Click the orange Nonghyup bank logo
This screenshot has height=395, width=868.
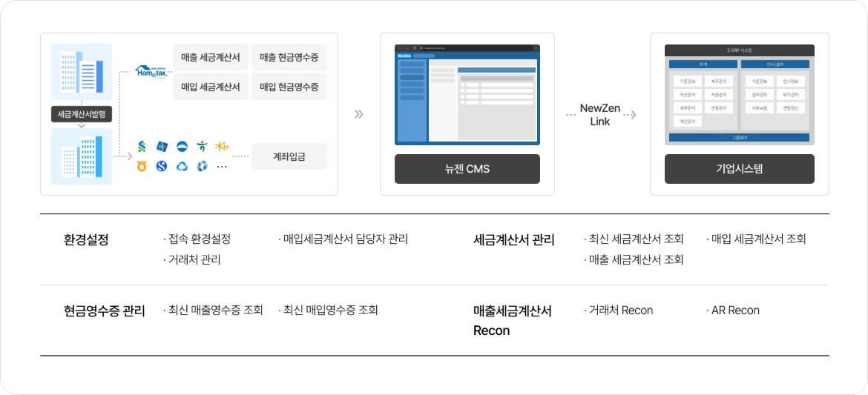pyautogui.click(x=142, y=165)
